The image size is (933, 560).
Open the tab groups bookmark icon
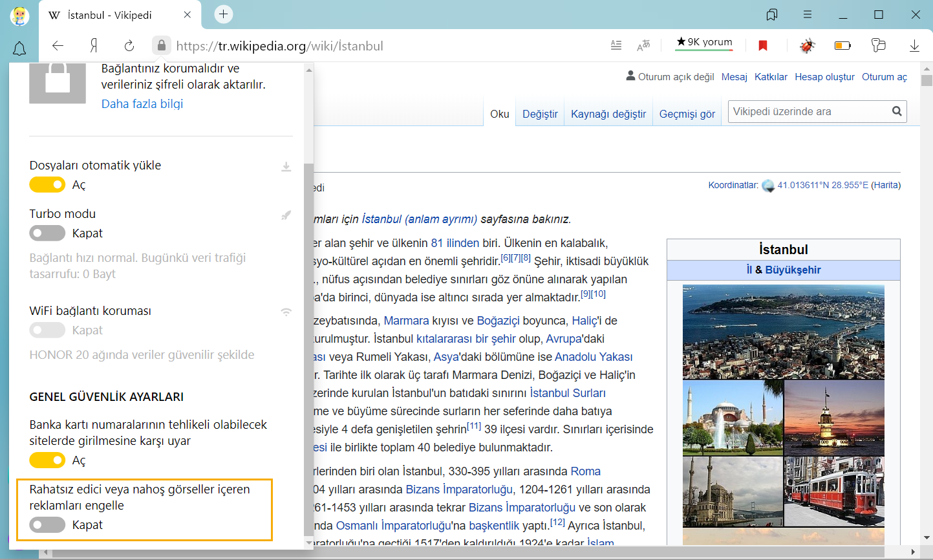coord(772,14)
